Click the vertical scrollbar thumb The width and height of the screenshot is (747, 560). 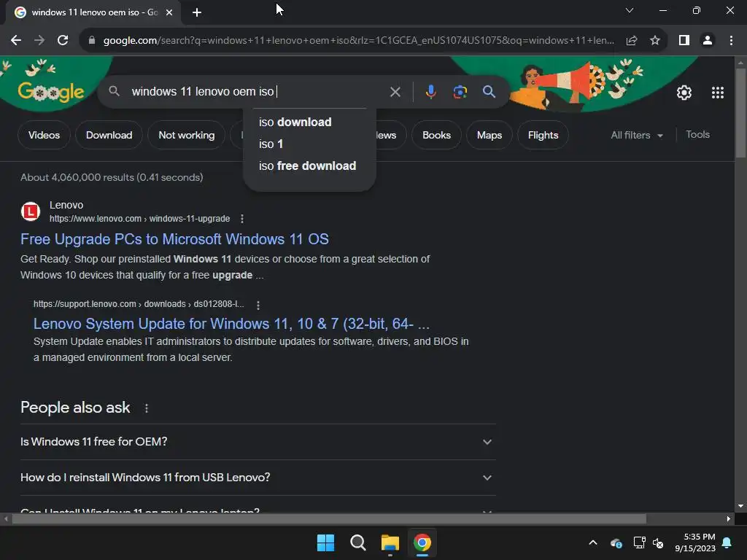coord(740,113)
